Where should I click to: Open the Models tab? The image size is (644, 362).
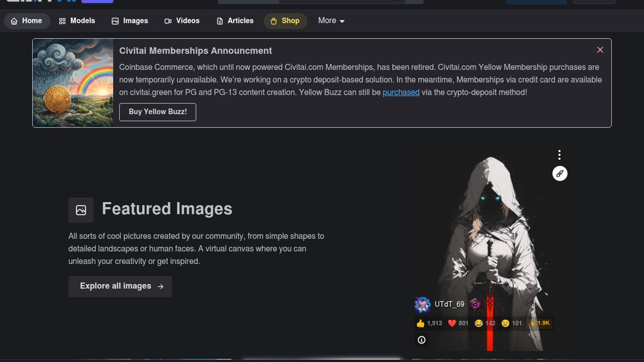[77, 21]
